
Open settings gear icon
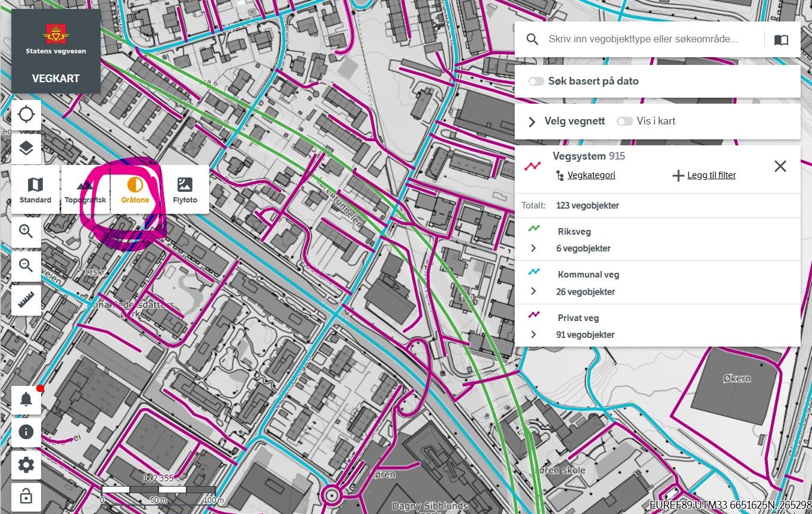click(x=26, y=465)
